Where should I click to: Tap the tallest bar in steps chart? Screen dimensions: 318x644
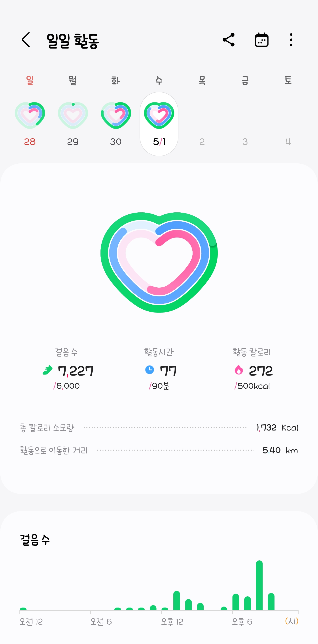(259, 585)
